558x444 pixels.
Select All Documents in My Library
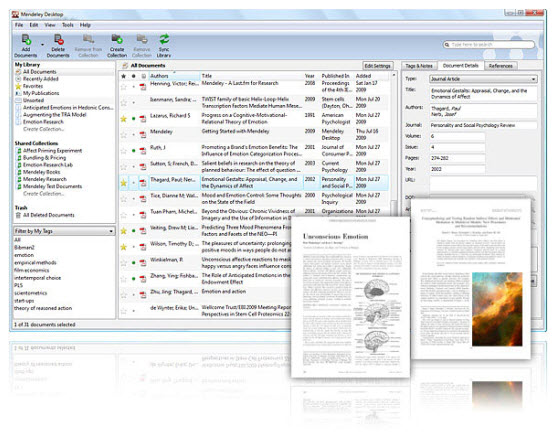[40, 72]
